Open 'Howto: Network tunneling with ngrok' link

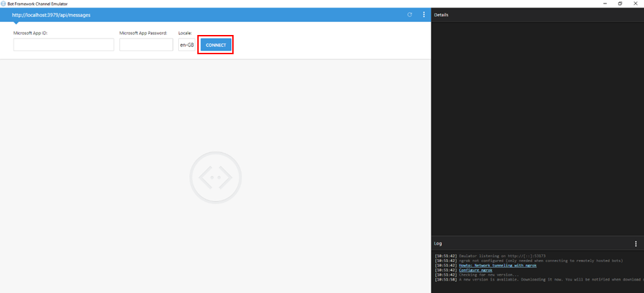pos(497,266)
